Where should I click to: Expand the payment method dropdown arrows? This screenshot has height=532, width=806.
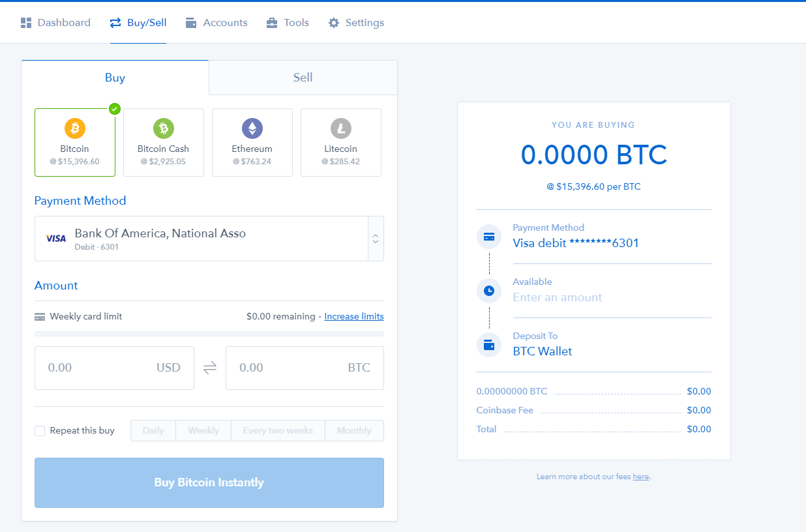click(x=376, y=239)
